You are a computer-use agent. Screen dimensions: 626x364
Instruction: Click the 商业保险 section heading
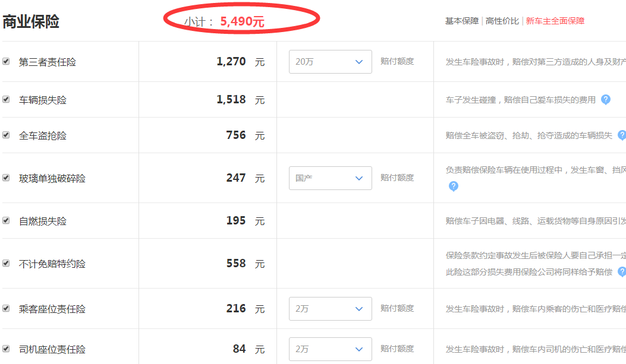coord(31,21)
